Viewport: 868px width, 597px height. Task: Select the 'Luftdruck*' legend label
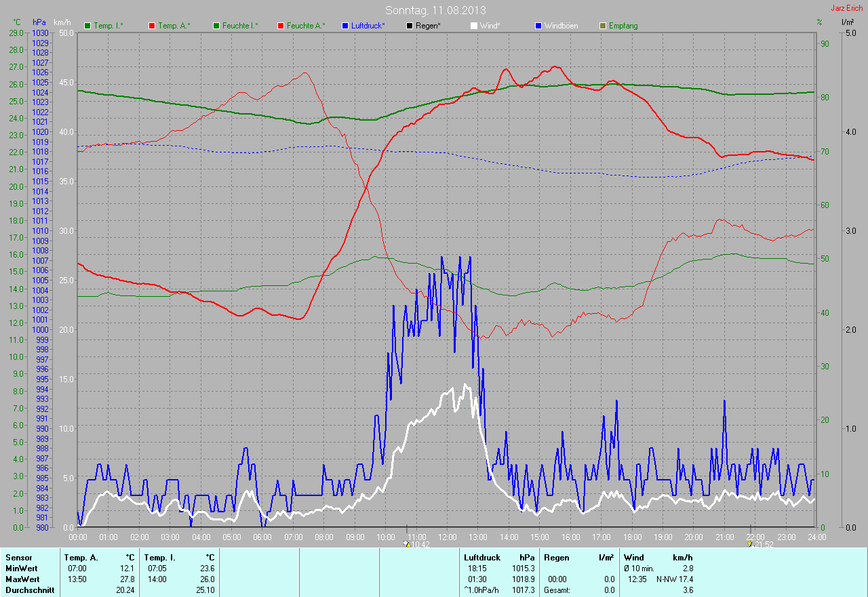(368, 26)
